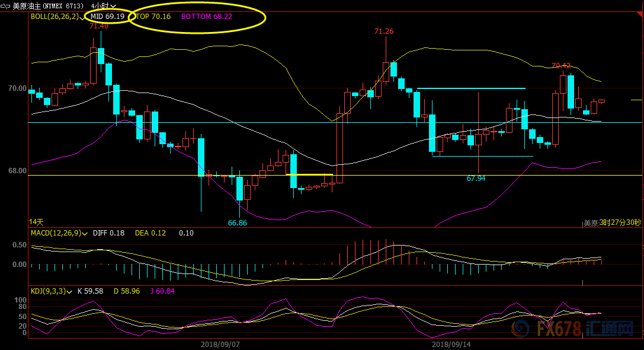Image resolution: width=644 pixels, height=350 pixels.
Task: Click the 80 KDJ axis label
Action: pos(22,307)
